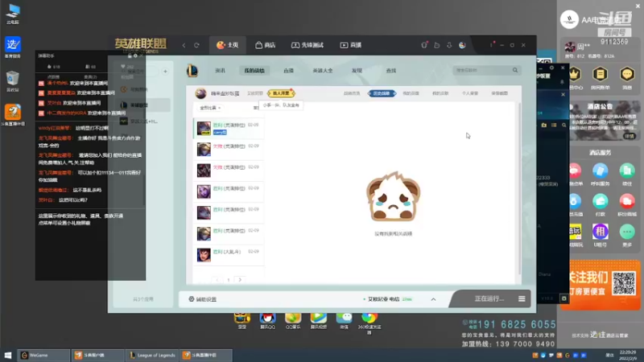Open the 先锋测试 tab
Screen dimensions: 644x362
coord(308,45)
